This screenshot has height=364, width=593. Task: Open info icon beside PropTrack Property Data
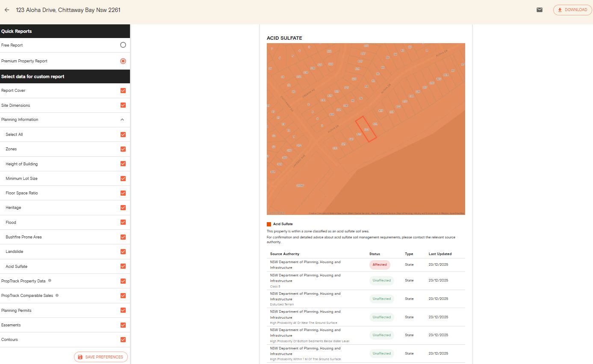[x=50, y=281]
